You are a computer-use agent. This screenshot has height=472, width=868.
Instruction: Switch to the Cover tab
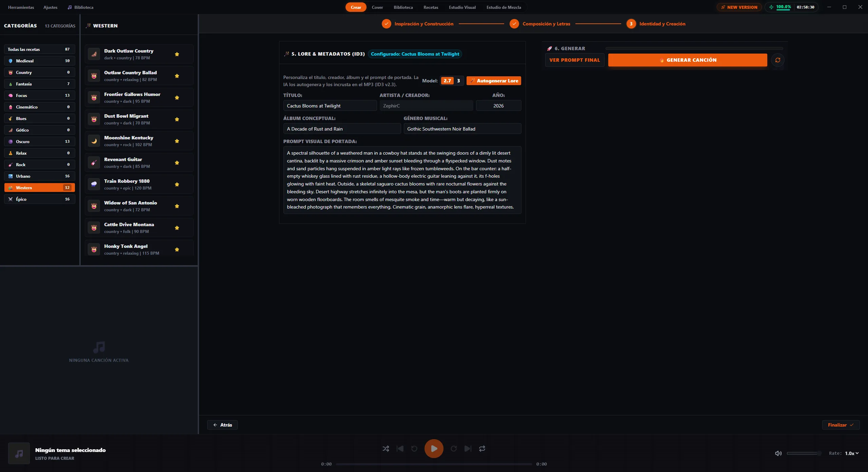pos(377,7)
